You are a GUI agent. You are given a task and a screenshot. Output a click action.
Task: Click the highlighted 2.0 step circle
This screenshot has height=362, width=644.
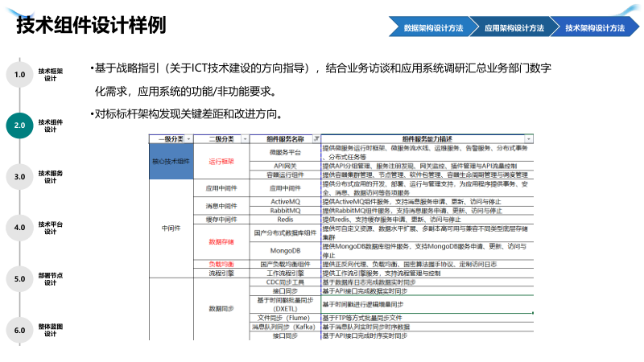pos(19,125)
